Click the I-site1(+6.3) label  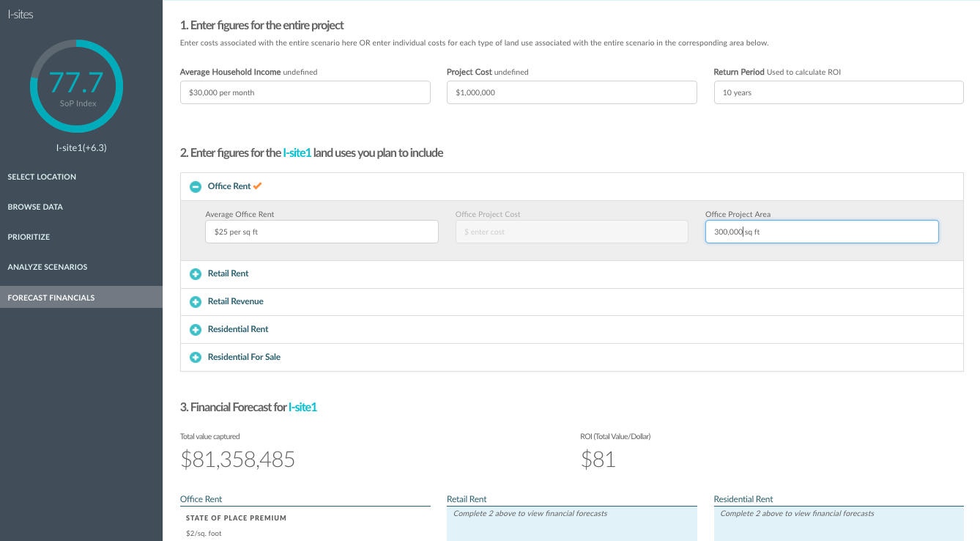(81, 147)
